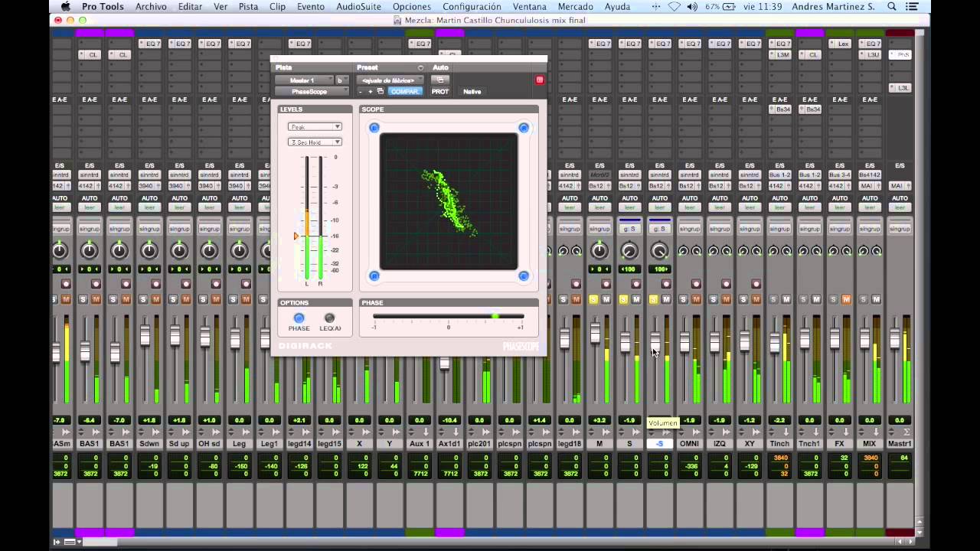Open plug-in automation enable icon under Auto

[x=440, y=80]
